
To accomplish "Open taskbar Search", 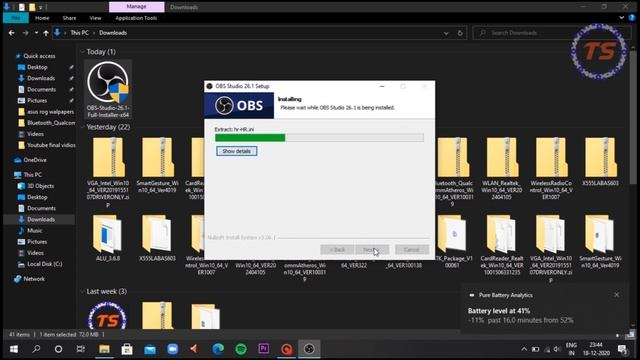I will pos(36,349).
